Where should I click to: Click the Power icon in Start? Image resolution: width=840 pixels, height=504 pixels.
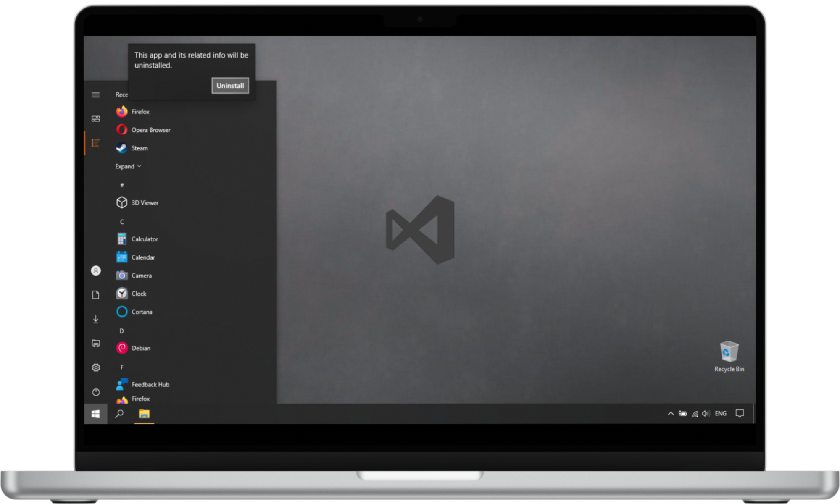click(x=96, y=392)
